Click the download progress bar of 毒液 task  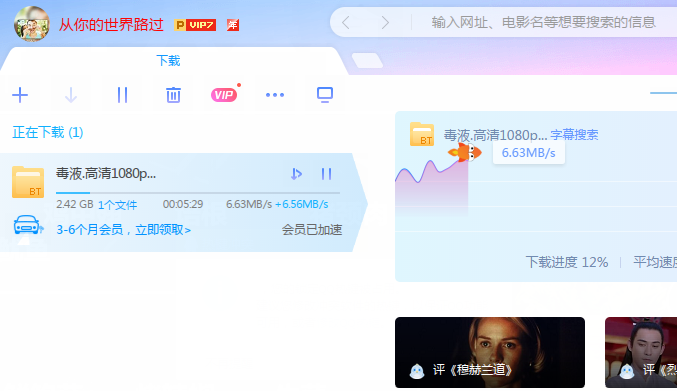pyautogui.click(x=198, y=193)
